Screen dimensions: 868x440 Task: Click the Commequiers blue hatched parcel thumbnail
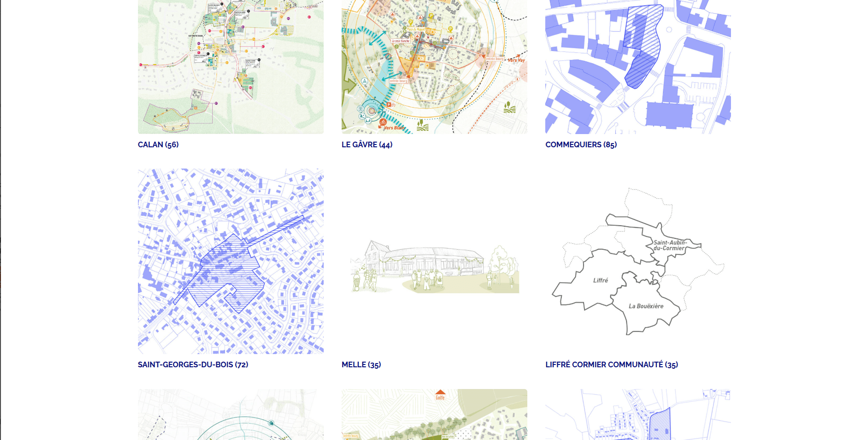[x=638, y=66]
